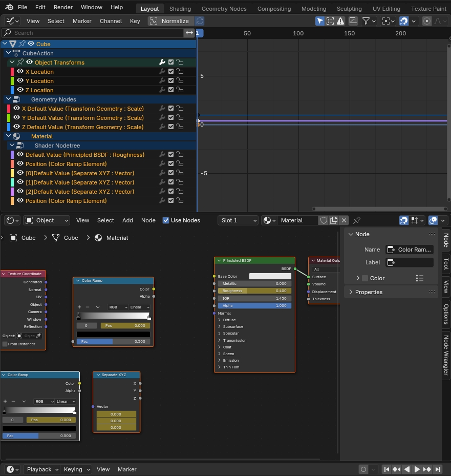Click Base Color swatch on Principled BSDF

click(x=270, y=276)
